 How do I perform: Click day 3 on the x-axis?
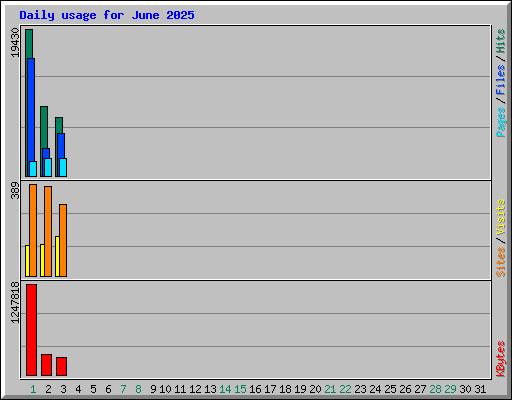tap(63, 389)
